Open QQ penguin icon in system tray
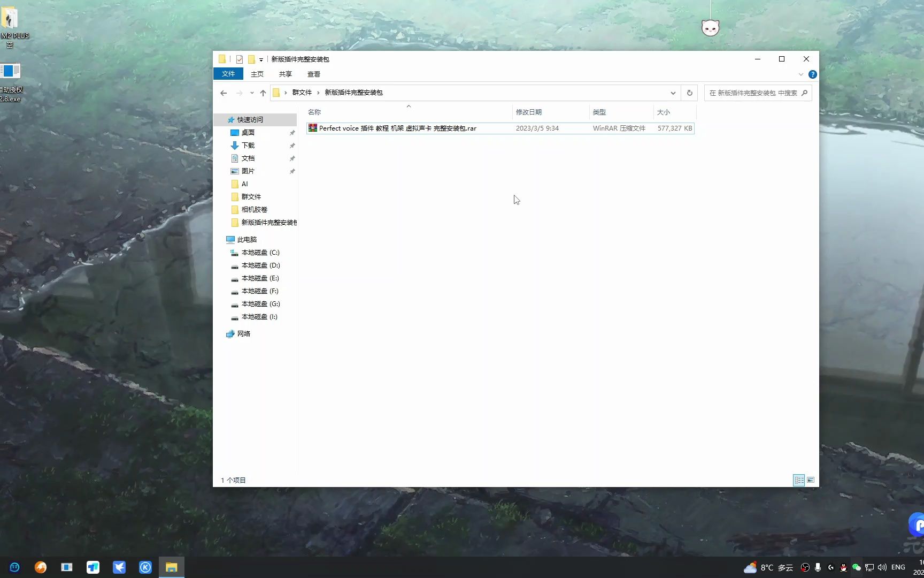This screenshot has height=578, width=924. click(x=843, y=567)
